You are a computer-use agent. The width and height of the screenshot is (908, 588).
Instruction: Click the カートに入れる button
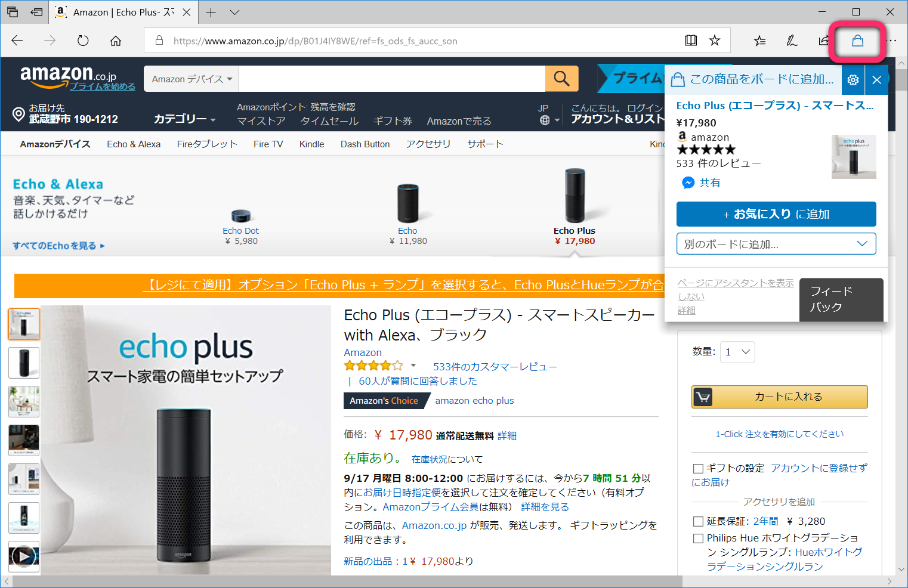(779, 397)
